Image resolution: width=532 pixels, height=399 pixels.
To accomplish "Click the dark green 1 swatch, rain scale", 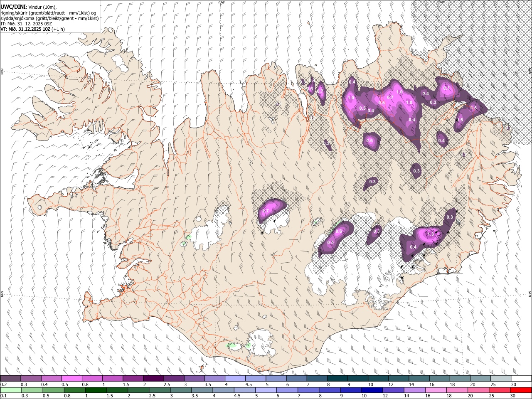I will 95,390.
